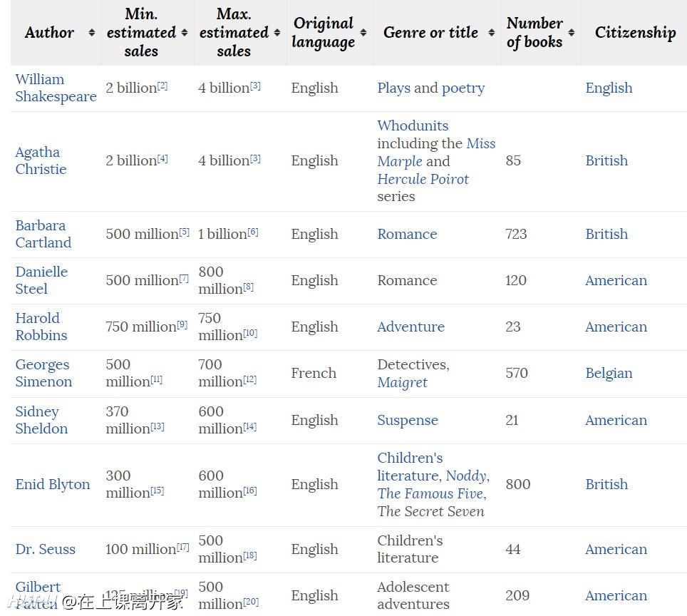Open the Whodunits genre link
The height and width of the screenshot is (616, 687).
[x=413, y=125]
